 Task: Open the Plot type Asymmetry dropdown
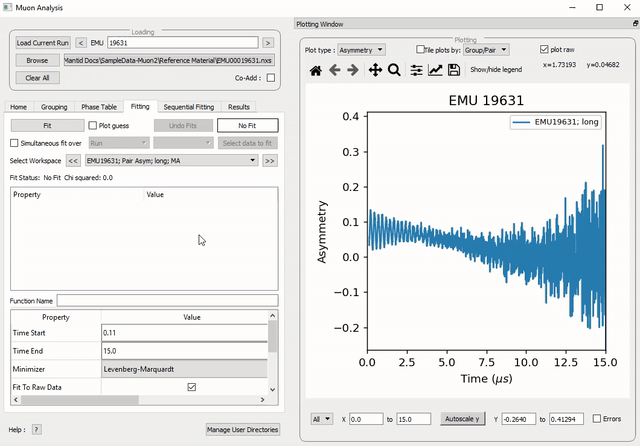pos(360,49)
